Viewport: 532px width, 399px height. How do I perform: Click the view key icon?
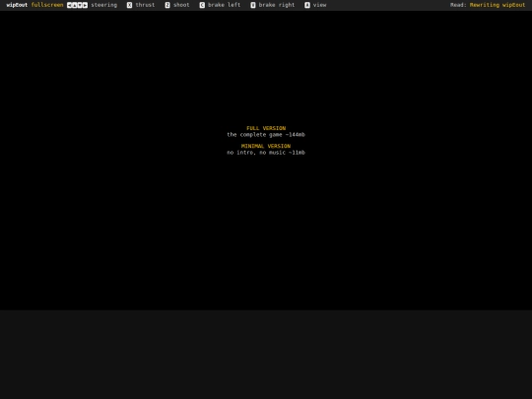[x=307, y=5]
